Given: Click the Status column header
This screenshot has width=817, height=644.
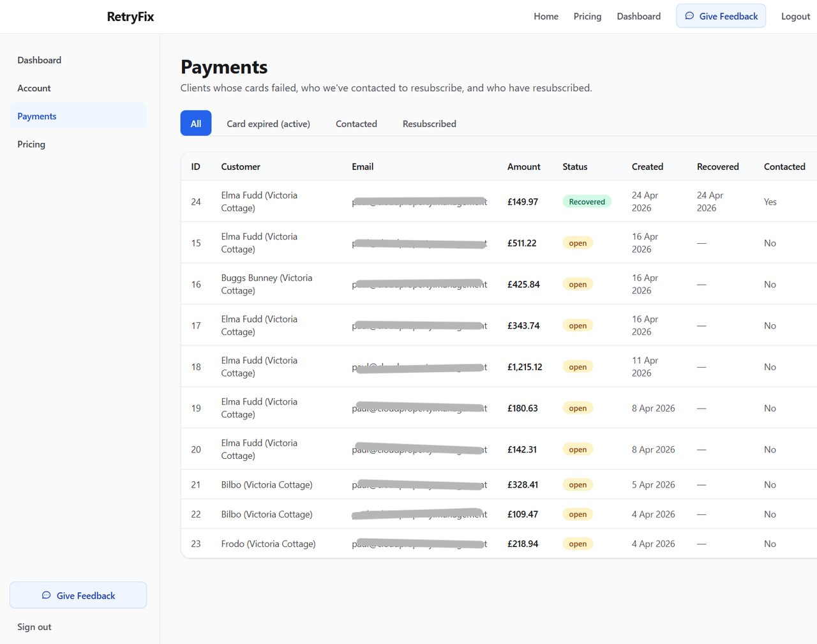Looking at the screenshot, I should pos(574,167).
